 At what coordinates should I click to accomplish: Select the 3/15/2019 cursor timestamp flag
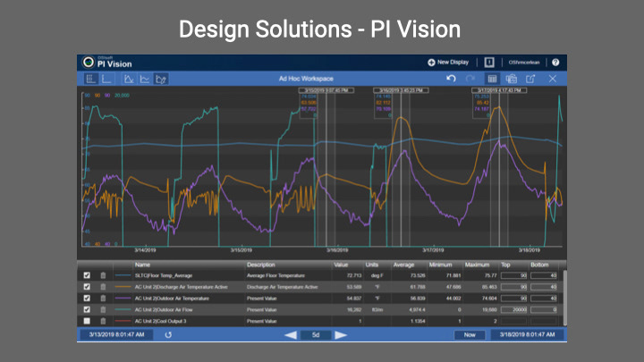point(326,90)
